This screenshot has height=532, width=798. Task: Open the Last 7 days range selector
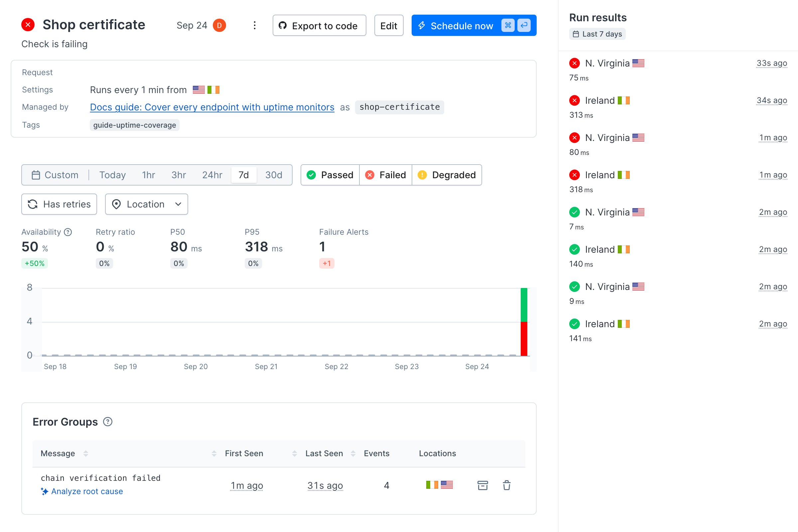pyautogui.click(x=597, y=34)
